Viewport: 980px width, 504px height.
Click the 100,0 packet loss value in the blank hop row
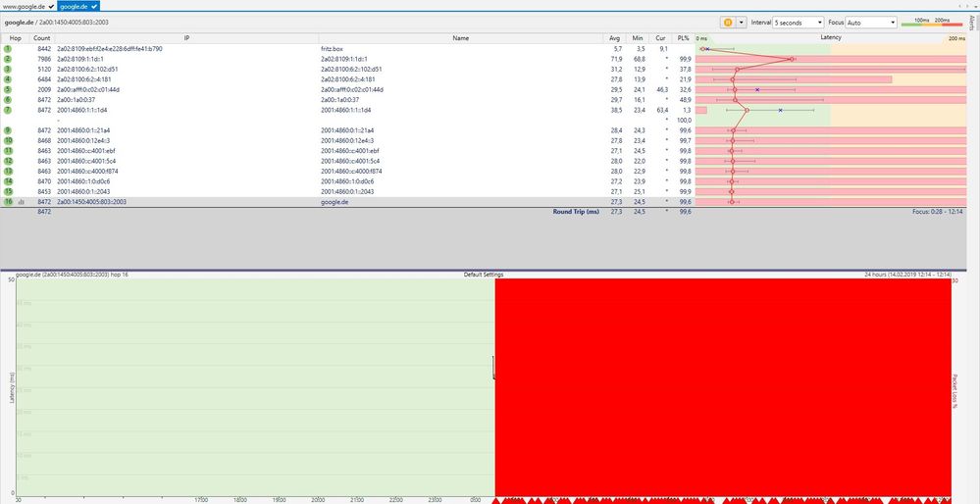click(684, 120)
